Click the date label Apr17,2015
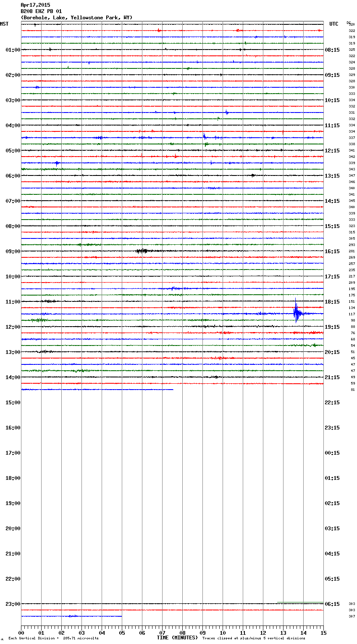This screenshot has width=357, height=644. click(x=35, y=5)
